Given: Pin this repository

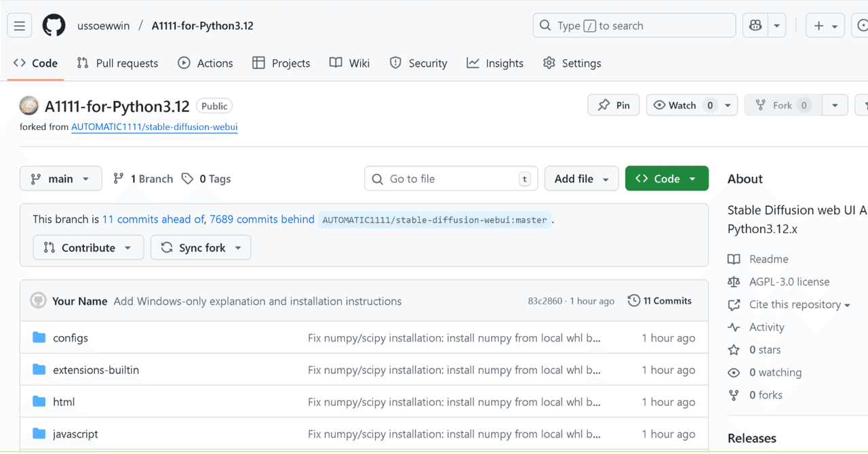Looking at the screenshot, I should pos(613,104).
